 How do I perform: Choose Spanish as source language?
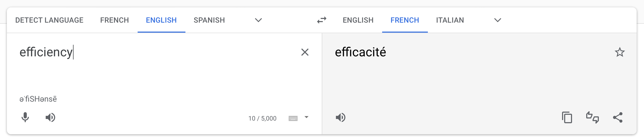coord(209,20)
